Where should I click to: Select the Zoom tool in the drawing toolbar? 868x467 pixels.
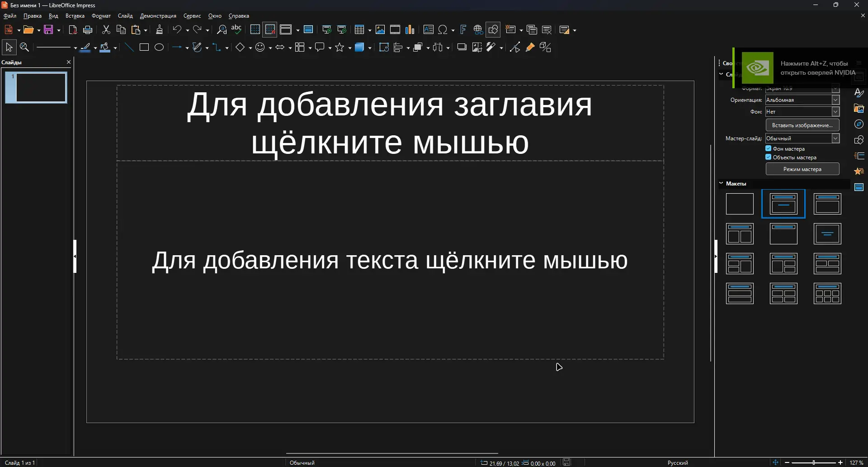24,47
